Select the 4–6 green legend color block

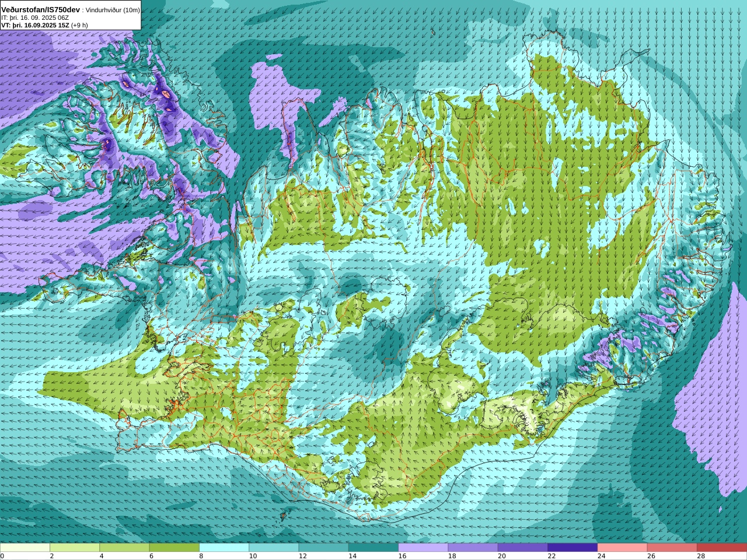click(124, 548)
